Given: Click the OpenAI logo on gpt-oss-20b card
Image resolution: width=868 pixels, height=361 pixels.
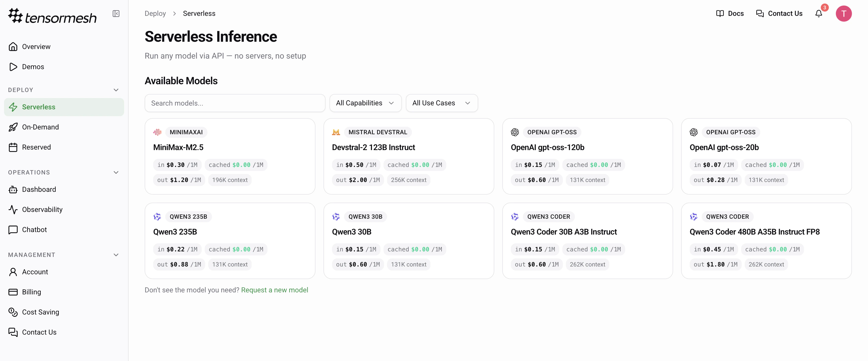Looking at the screenshot, I should (694, 132).
